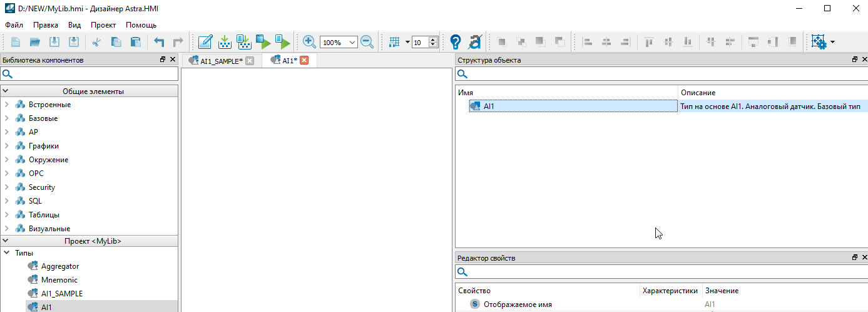
Task: Click the zoom in magnifier icon
Action: 309,42
